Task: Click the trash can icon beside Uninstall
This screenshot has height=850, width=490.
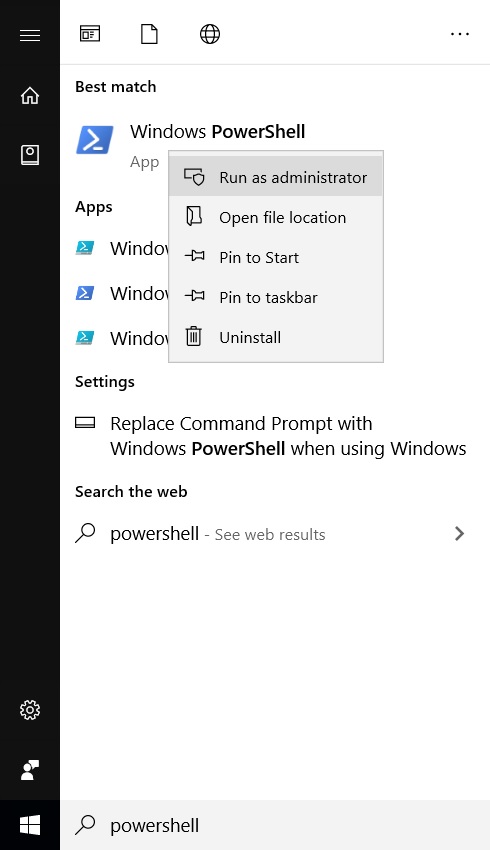Action: click(x=194, y=336)
